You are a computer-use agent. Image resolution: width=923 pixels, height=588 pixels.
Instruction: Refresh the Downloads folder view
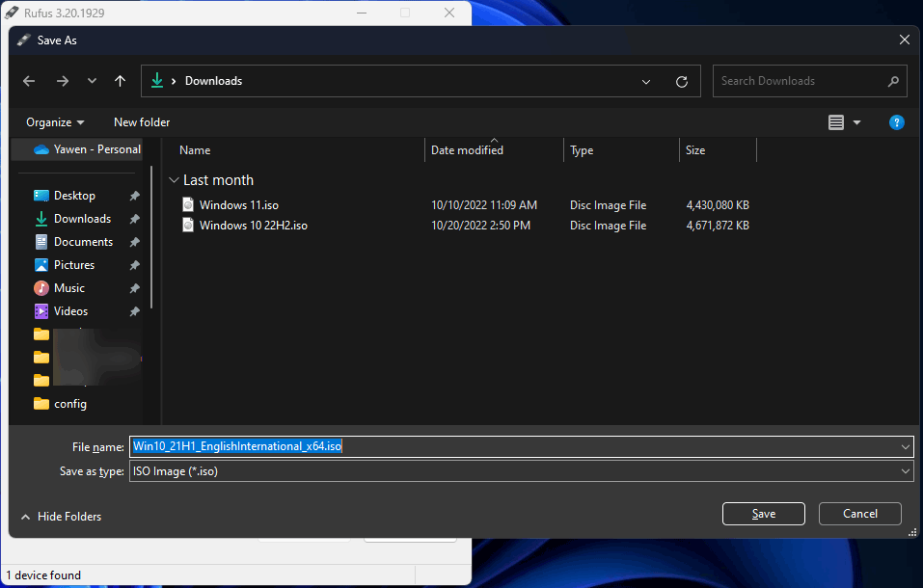coord(681,81)
